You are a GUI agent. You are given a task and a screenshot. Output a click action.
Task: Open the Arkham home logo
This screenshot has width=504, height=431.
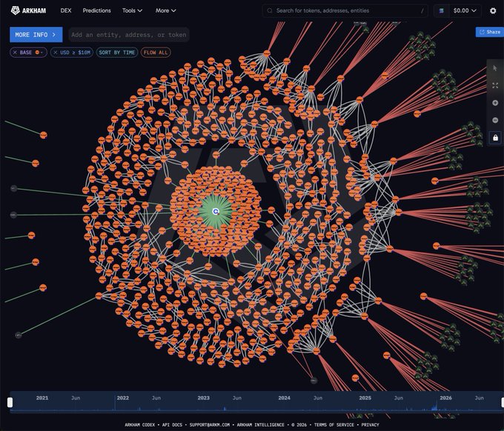[29, 10]
